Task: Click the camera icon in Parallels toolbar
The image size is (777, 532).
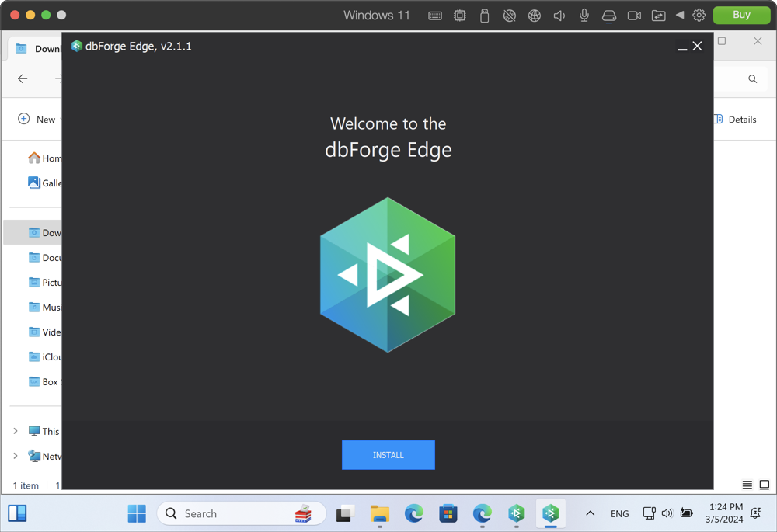Action: (x=634, y=16)
